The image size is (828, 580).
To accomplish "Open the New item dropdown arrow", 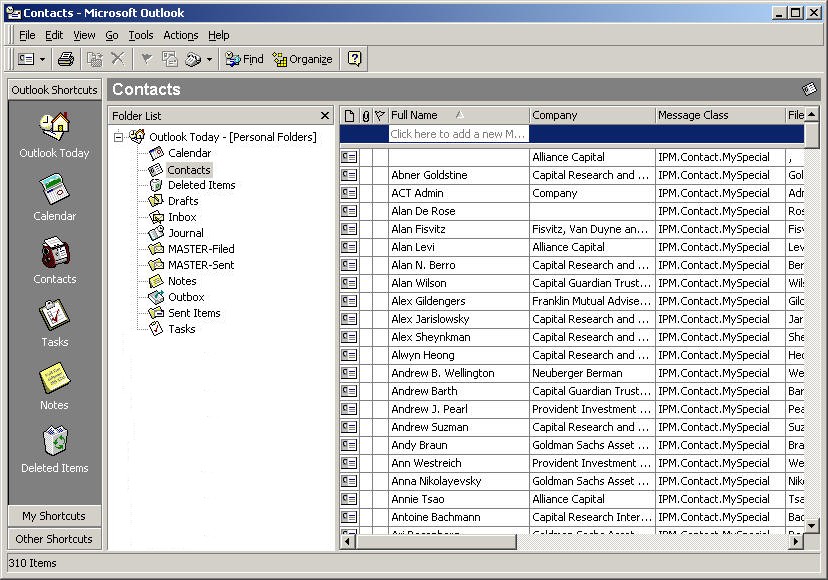I will point(42,59).
